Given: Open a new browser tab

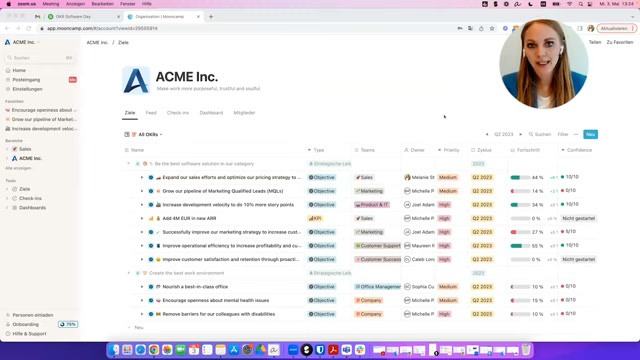Looking at the screenshot, I should pos(211,17).
